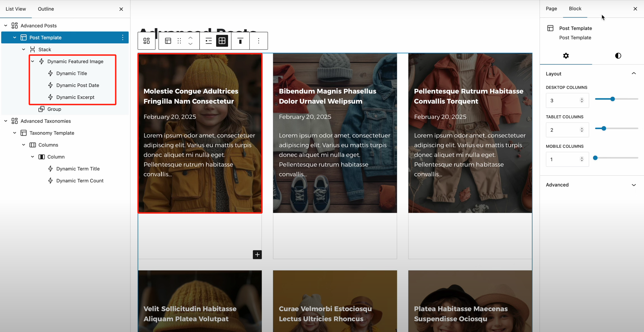Collapse the Layout panel section
Image resolution: width=644 pixels, height=332 pixels.
633,73
